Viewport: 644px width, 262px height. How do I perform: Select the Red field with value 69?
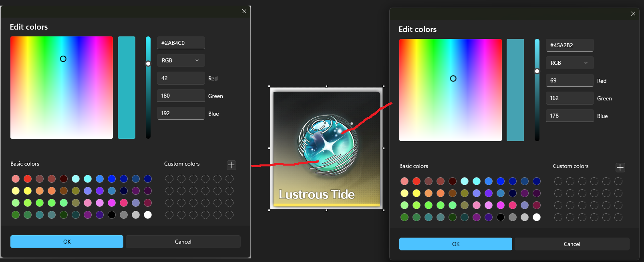click(x=570, y=80)
